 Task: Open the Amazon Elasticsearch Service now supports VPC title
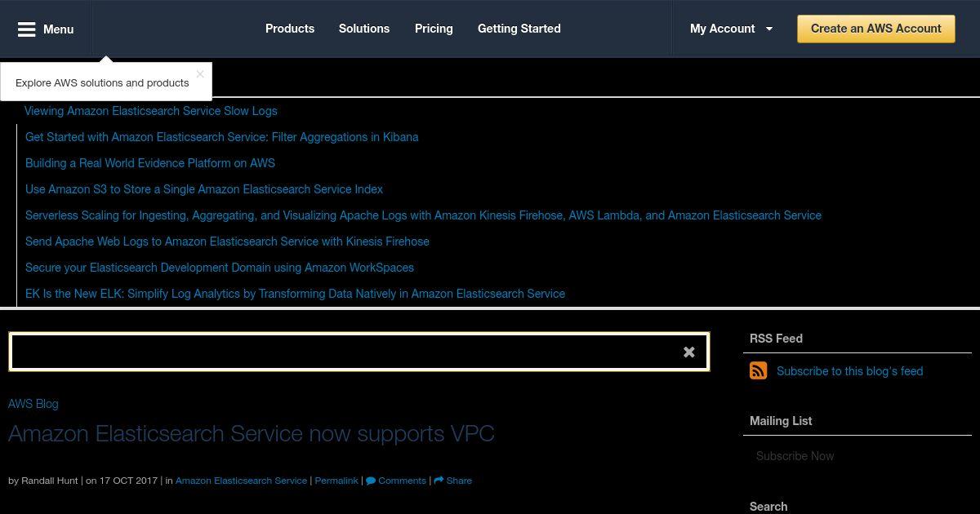(252, 433)
